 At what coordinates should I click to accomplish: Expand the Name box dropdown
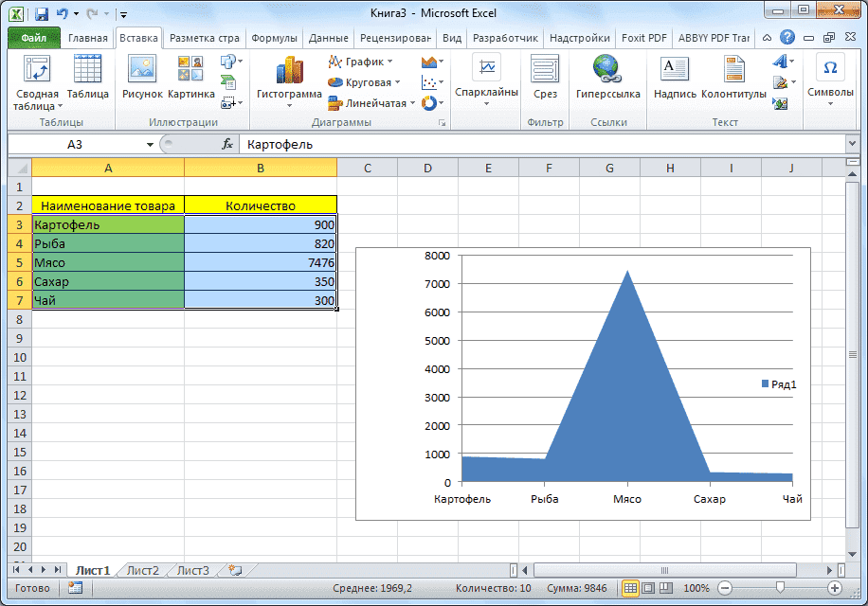tap(150, 144)
